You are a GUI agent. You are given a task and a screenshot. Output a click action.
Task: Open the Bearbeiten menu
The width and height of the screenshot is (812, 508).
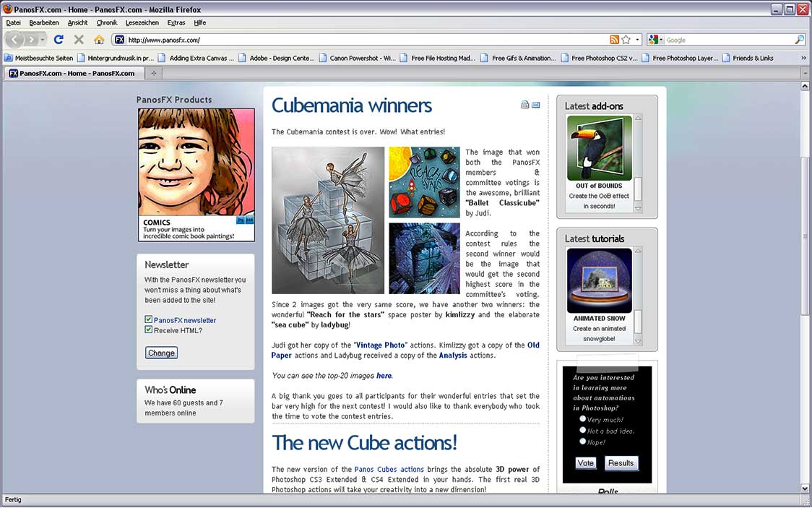coord(44,23)
